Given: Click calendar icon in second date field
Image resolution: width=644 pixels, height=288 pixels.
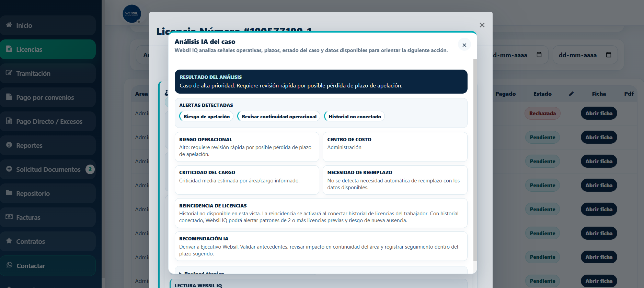Looking at the screenshot, I should [609, 55].
